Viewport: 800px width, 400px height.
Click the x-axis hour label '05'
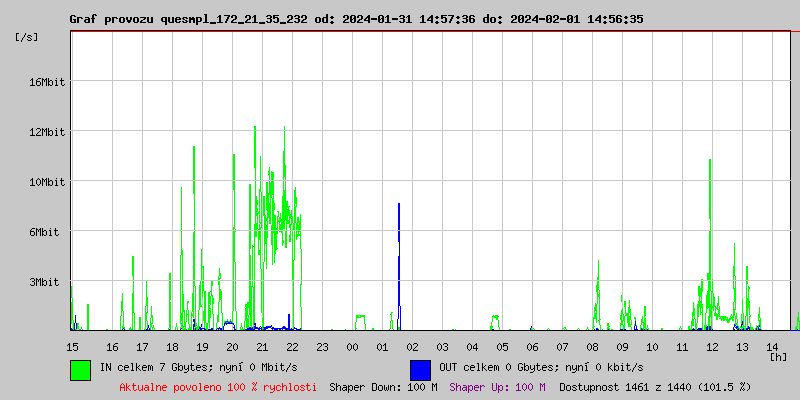pos(503,347)
